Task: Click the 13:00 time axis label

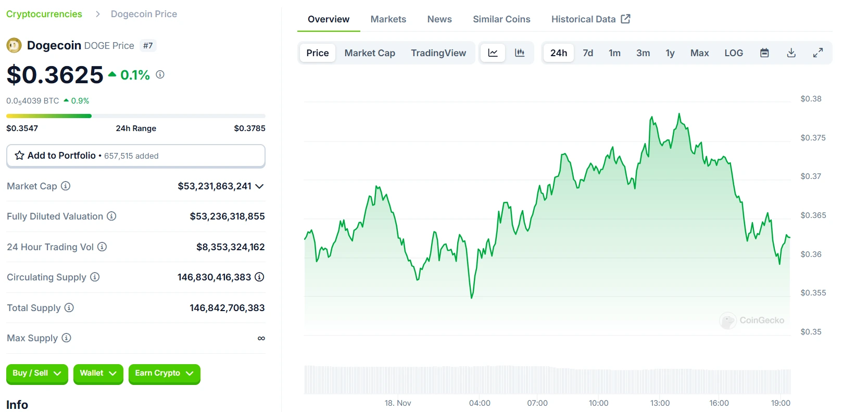Action: [660, 403]
